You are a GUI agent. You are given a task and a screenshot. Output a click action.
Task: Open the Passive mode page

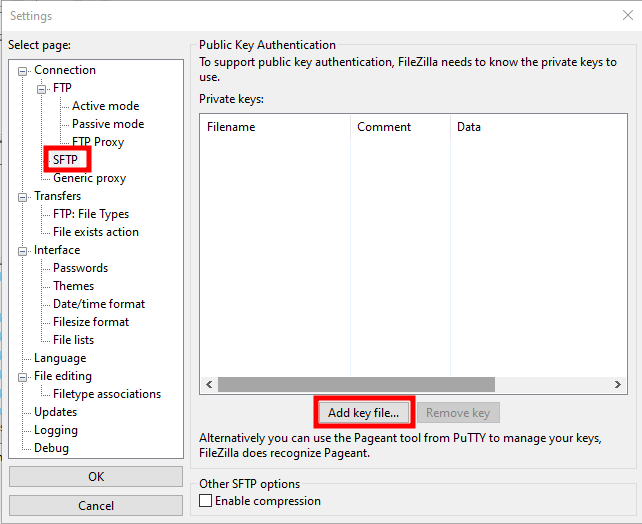pyautogui.click(x=108, y=124)
